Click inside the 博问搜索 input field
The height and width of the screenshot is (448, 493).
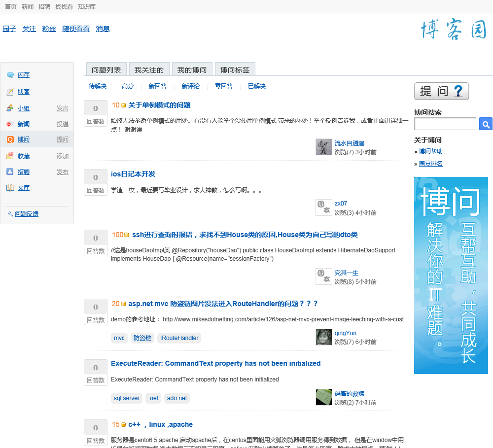coord(445,124)
